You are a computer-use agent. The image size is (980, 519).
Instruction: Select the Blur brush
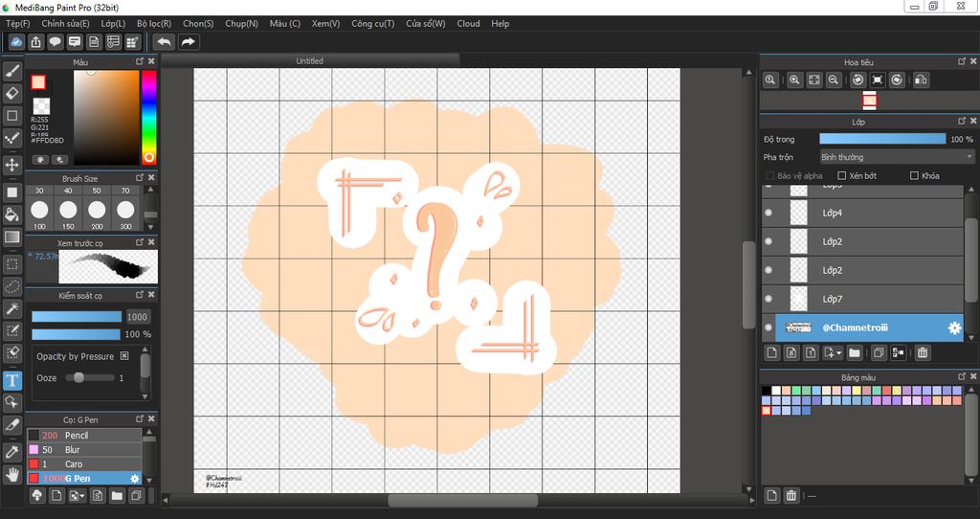click(x=84, y=450)
